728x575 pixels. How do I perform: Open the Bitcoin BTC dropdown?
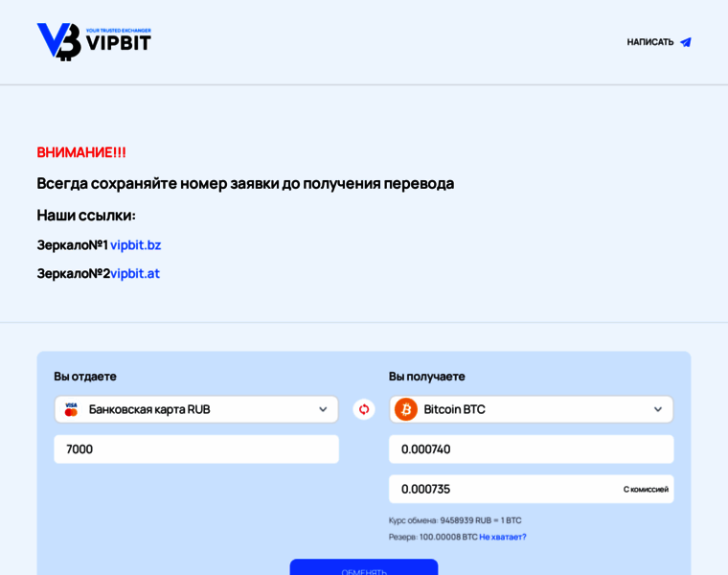click(x=531, y=409)
